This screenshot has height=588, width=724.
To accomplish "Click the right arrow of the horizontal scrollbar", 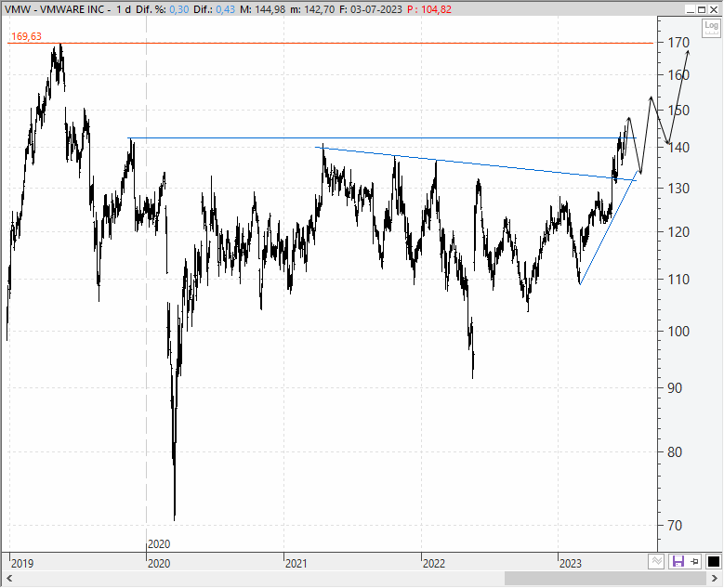I will 715,579.
